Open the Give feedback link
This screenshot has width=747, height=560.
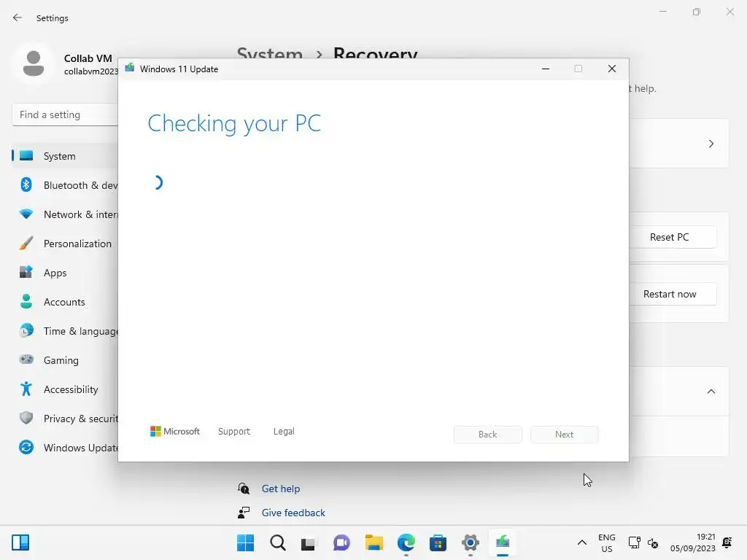coord(293,513)
